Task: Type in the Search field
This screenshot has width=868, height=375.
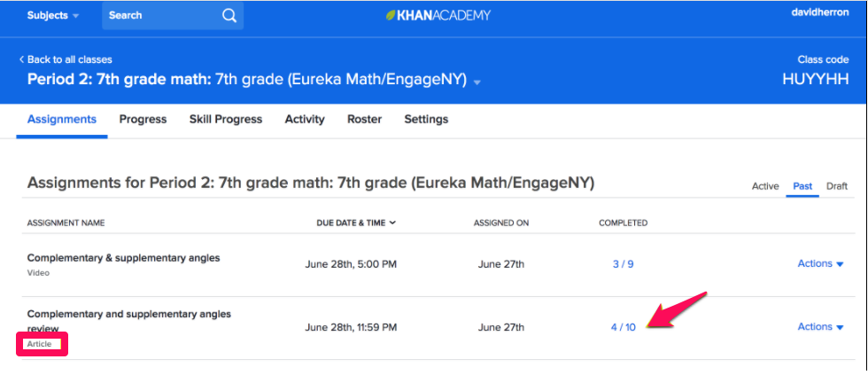Action: click(159, 15)
